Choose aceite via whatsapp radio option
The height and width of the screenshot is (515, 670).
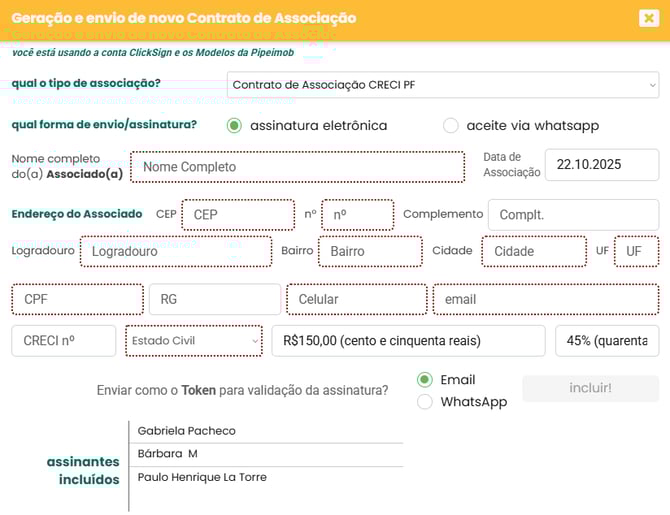450,125
